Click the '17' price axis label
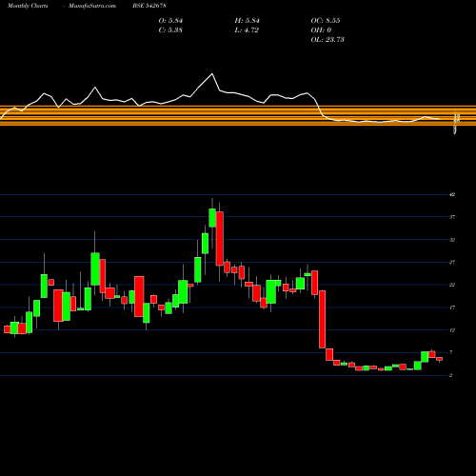This screenshot has height=476, width=476. click(452, 307)
